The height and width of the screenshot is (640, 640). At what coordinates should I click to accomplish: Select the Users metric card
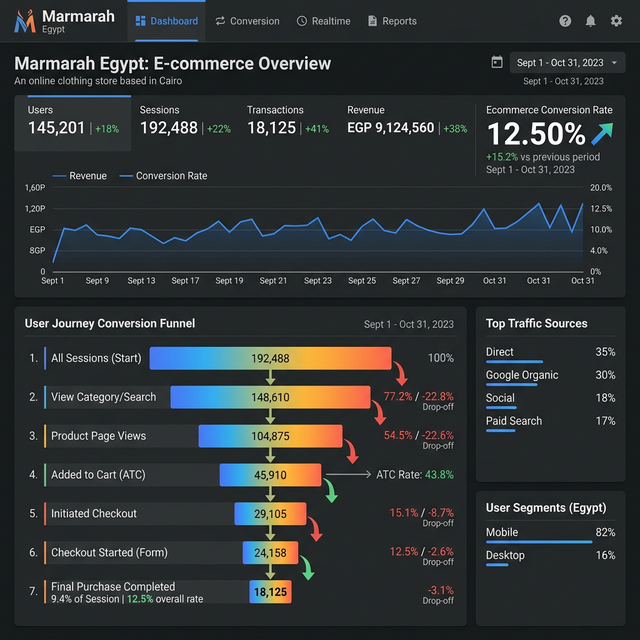[x=73, y=122]
